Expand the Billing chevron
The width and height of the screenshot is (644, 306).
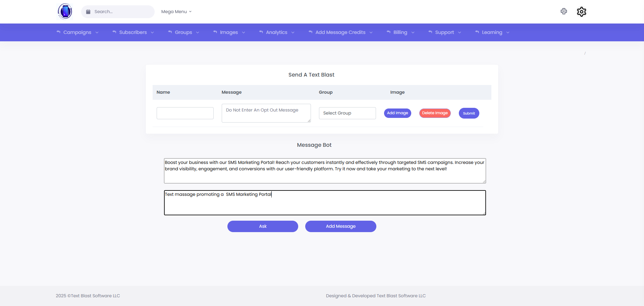[x=413, y=33]
